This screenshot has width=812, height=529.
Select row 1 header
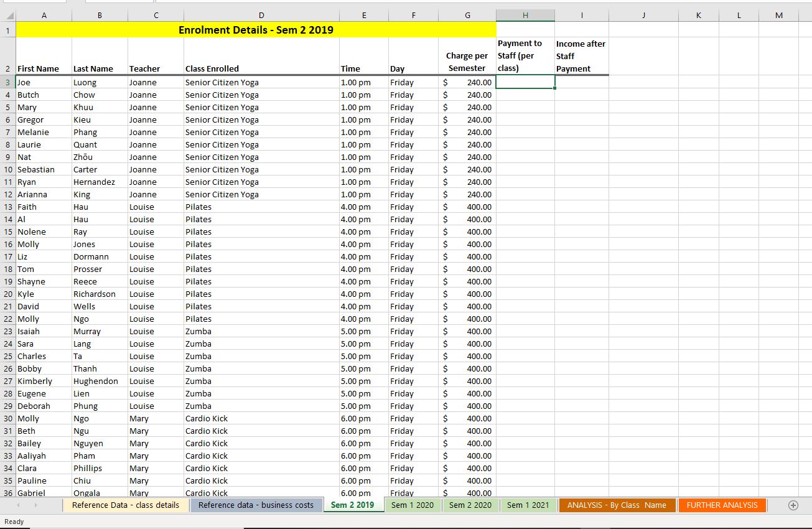coord(7,30)
